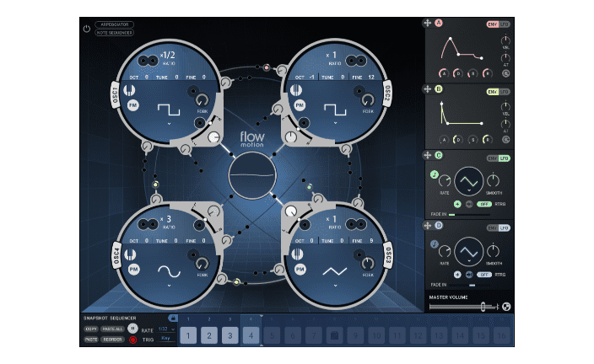
Task: Click the OSC1 keyboard tracking icon
Action: coord(129,90)
